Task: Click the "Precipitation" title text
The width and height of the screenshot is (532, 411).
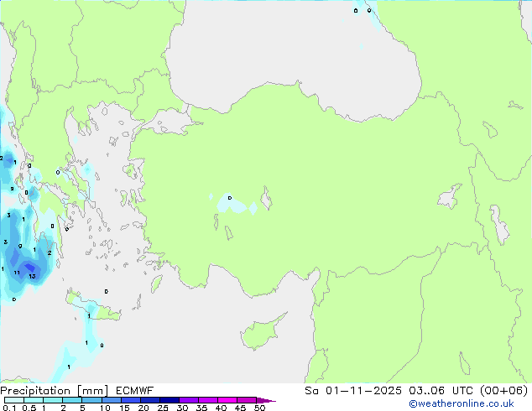Action: pos(35,391)
